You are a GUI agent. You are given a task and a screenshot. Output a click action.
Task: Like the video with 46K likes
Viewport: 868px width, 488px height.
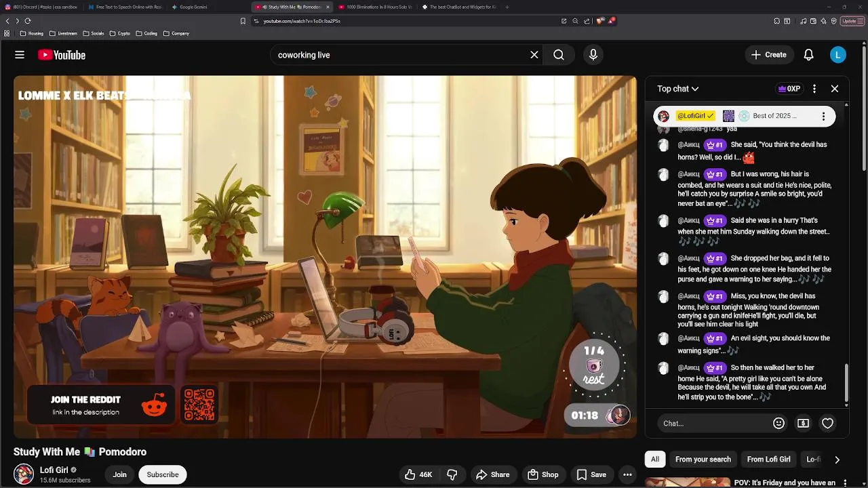(x=418, y=474)
